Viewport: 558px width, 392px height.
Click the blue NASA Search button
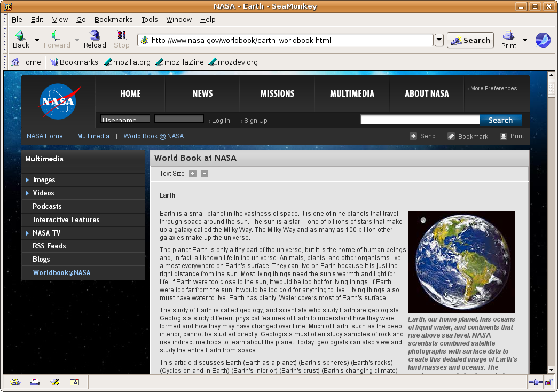point(501,120)
